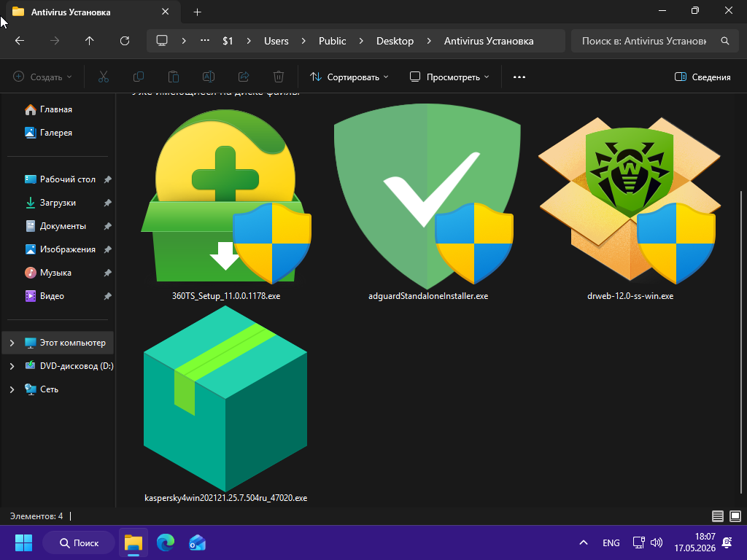
Task: Go back with the left arrow
Action: [x=20, y=41]
